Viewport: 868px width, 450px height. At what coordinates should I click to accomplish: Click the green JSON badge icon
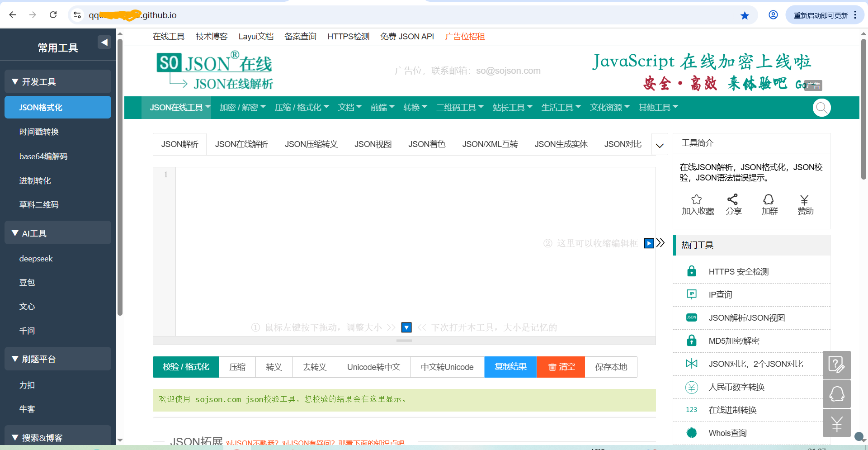pos(692,317)
